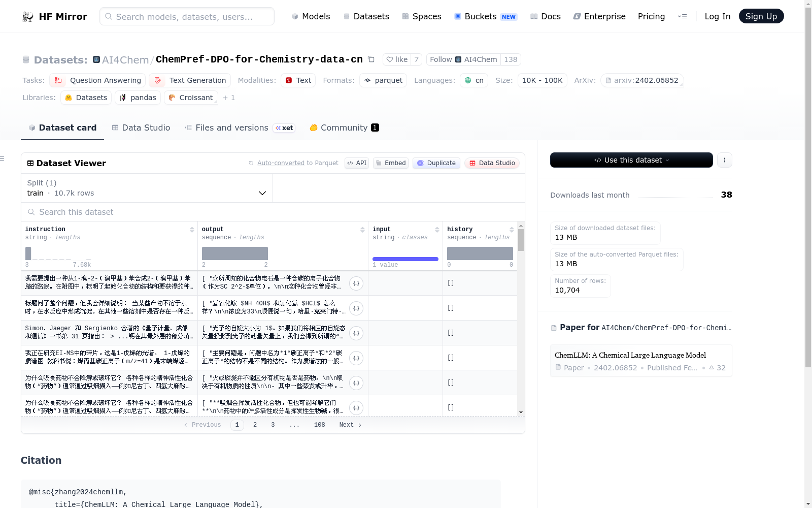Viewport: 812px width, 508px height.
Task: Expand JSON for the first output row
Action: [356, 283]
